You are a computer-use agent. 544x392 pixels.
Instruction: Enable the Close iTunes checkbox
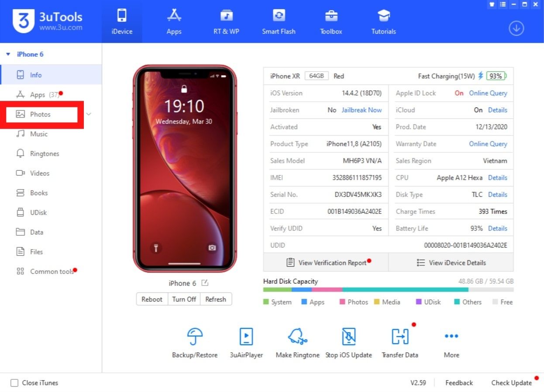[x=14, y=383]
